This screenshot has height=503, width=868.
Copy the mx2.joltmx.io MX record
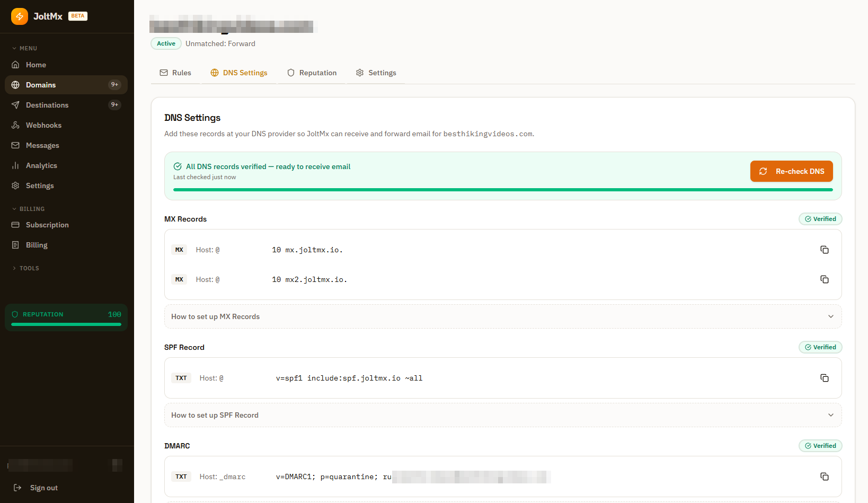pos(825,279)
